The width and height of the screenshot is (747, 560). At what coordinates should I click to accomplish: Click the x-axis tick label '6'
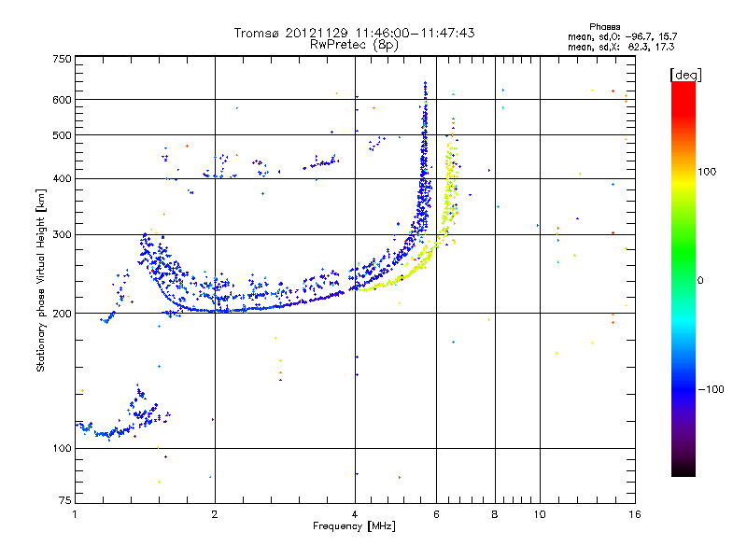(x=436, y=514)
